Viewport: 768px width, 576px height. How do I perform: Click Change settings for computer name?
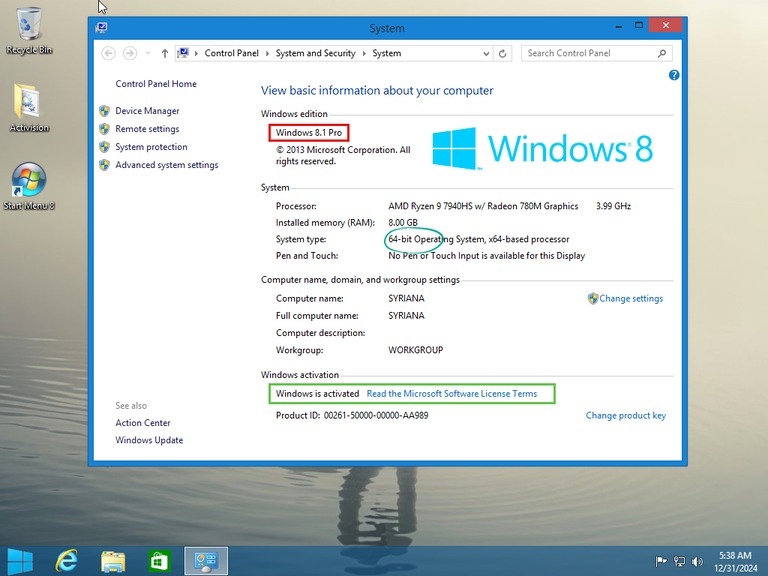(631, 298)
